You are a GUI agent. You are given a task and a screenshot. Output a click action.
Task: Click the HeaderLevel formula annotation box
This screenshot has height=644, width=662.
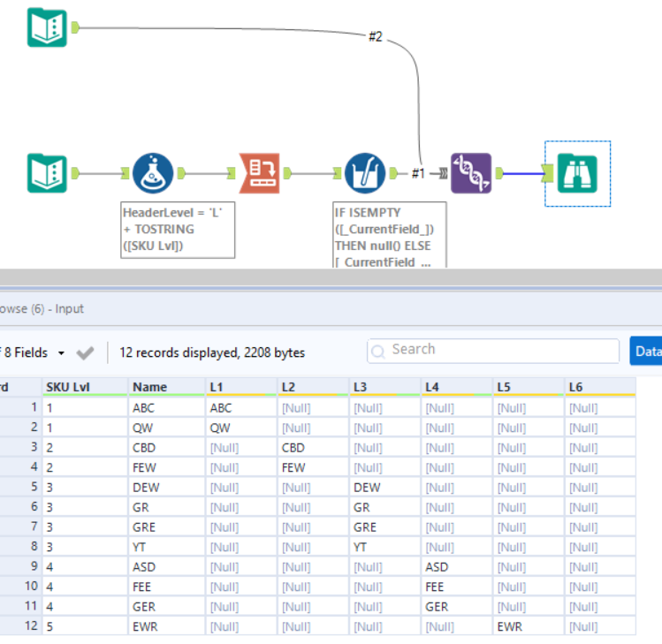(x=178, y=229)
